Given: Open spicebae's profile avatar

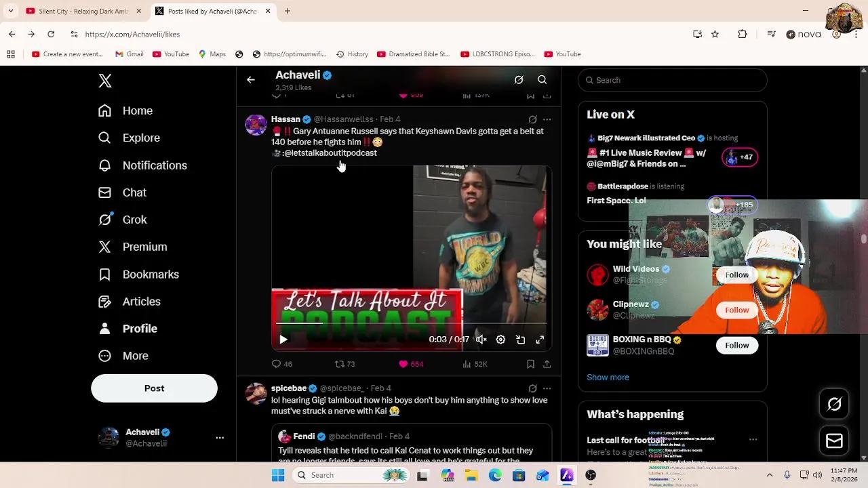Looking at the screenshot, I should point(256,394).
